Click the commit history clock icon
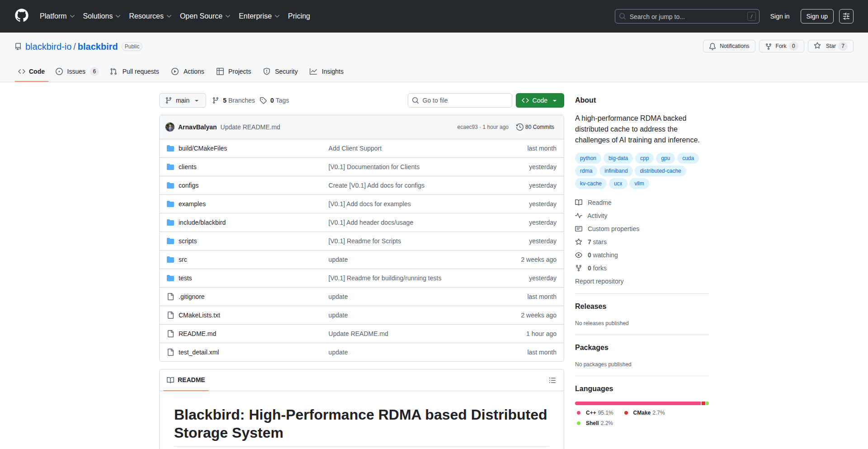This screenshot has width=868, height=449. pyautogui.click(x=520, y=127)
